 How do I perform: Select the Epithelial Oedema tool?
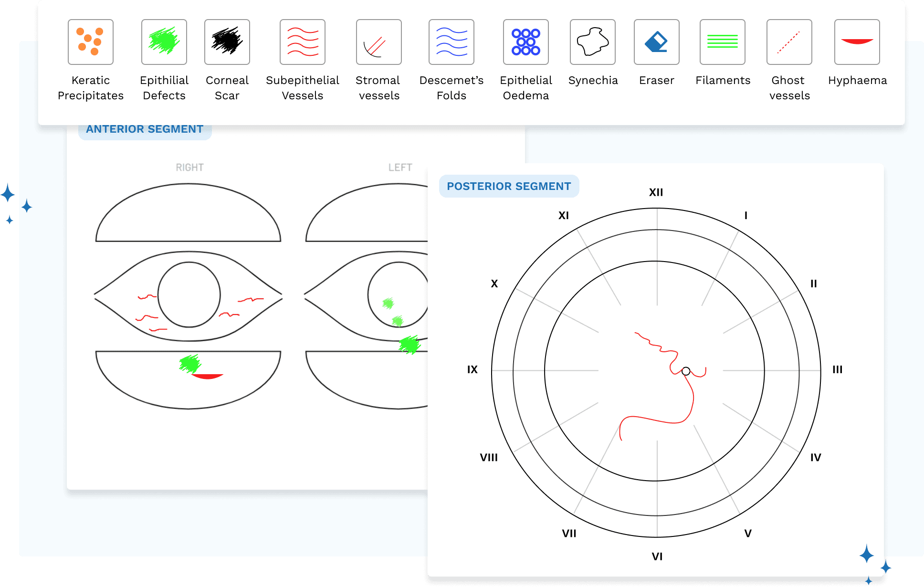pos(525,42)
